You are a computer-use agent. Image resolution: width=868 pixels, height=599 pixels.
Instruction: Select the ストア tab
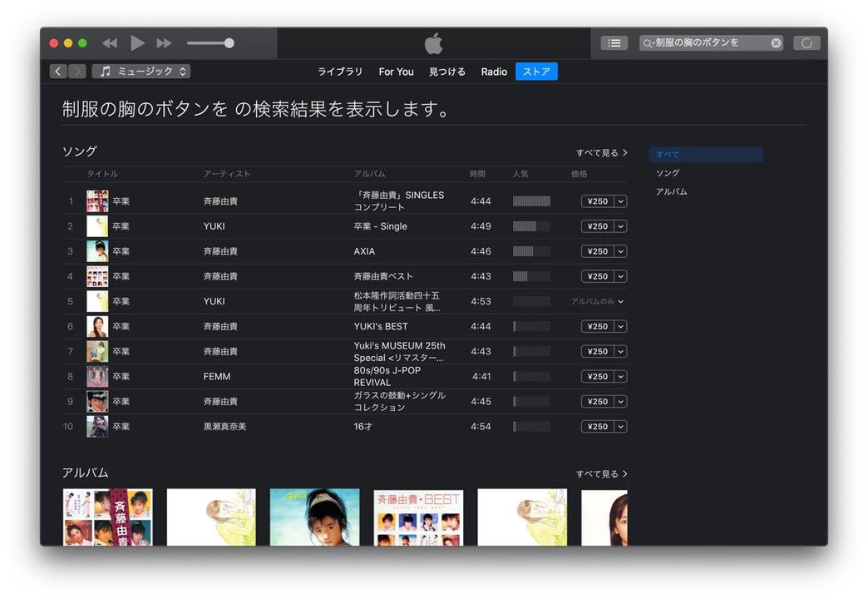536,72
